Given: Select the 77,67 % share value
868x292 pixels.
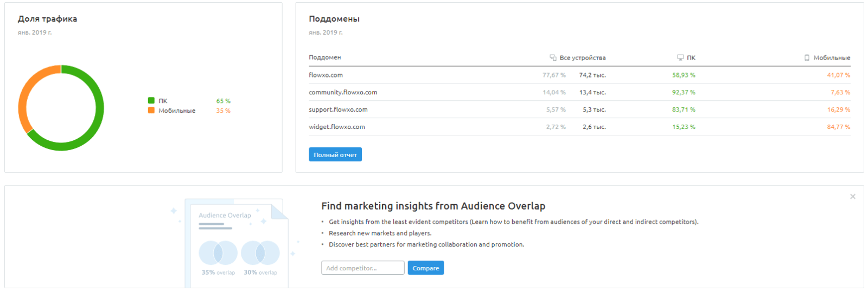Looking at the screenshot, I should 554,75.
